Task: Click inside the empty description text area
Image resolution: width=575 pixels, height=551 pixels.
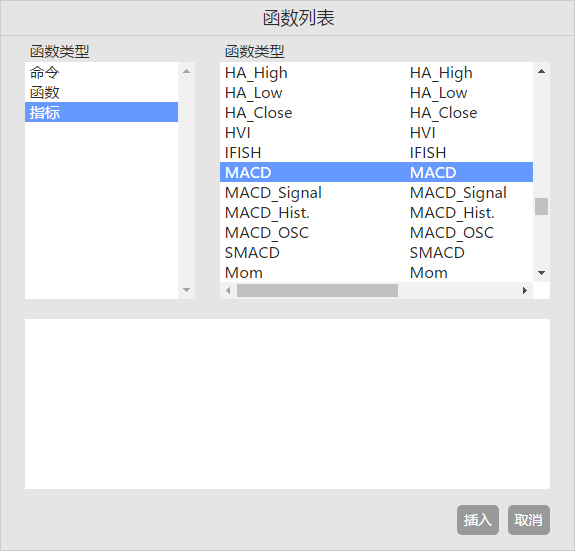Action: point(287,404)
